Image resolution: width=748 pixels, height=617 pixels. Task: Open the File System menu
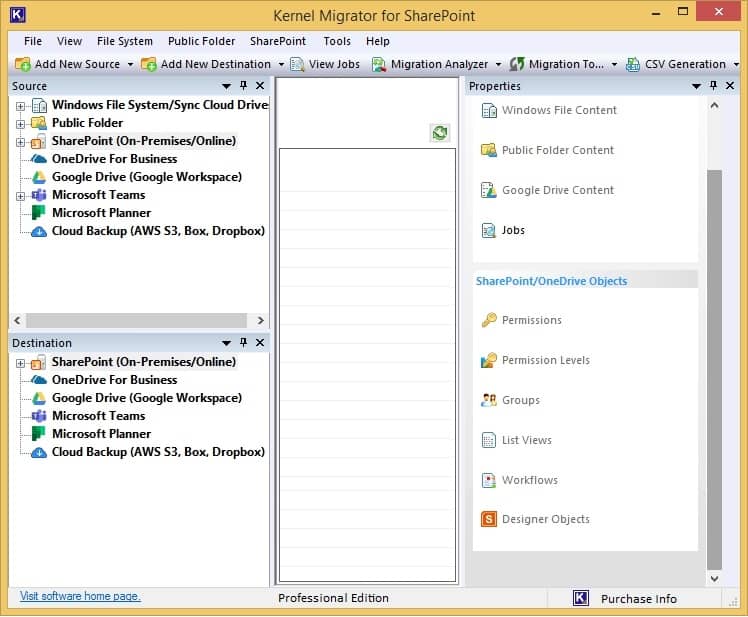(125, 41)
